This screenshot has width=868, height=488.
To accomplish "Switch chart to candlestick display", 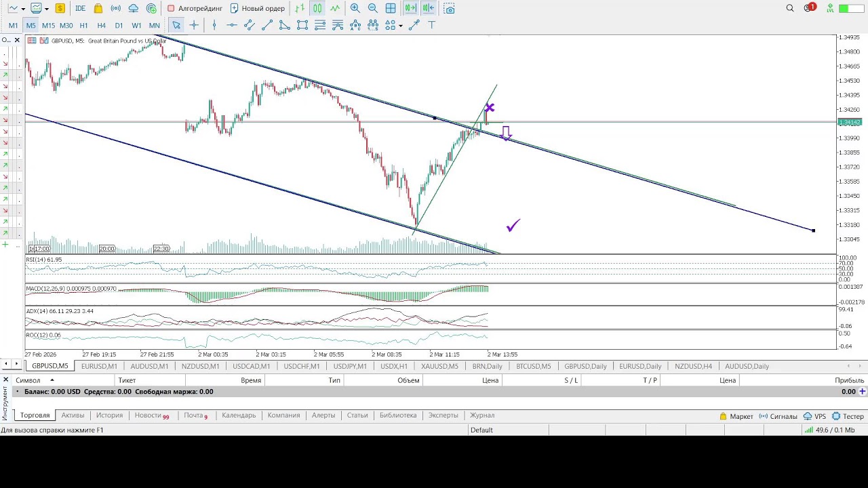I will pyautogui.click(x=317, y=8).
